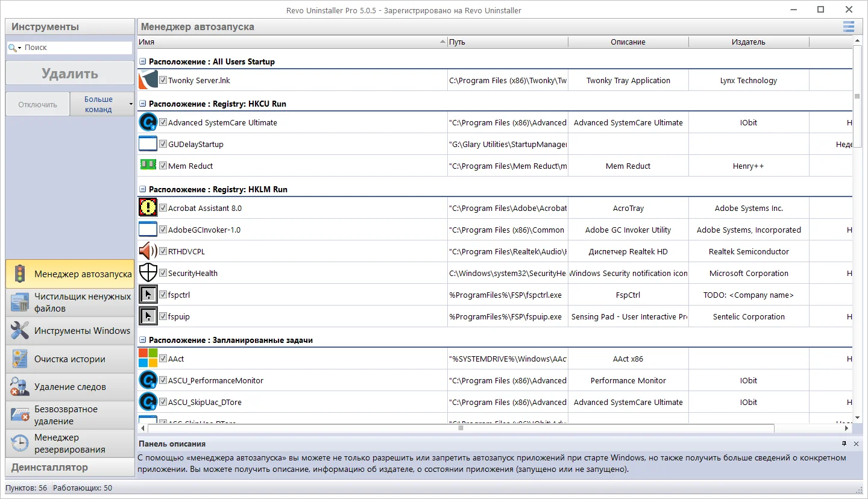Collapse the All Users Startup group
Screen dimensions: 868x499
(143, 61)
